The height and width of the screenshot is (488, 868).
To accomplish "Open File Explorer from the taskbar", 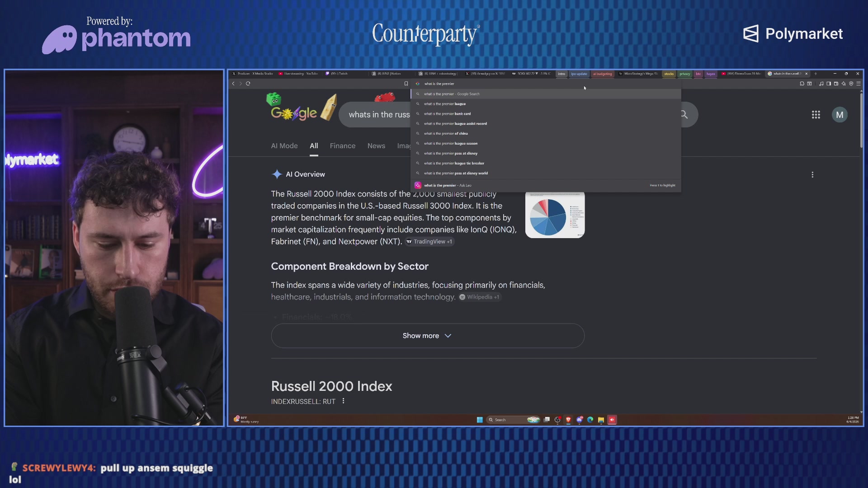I will [601, 420].
